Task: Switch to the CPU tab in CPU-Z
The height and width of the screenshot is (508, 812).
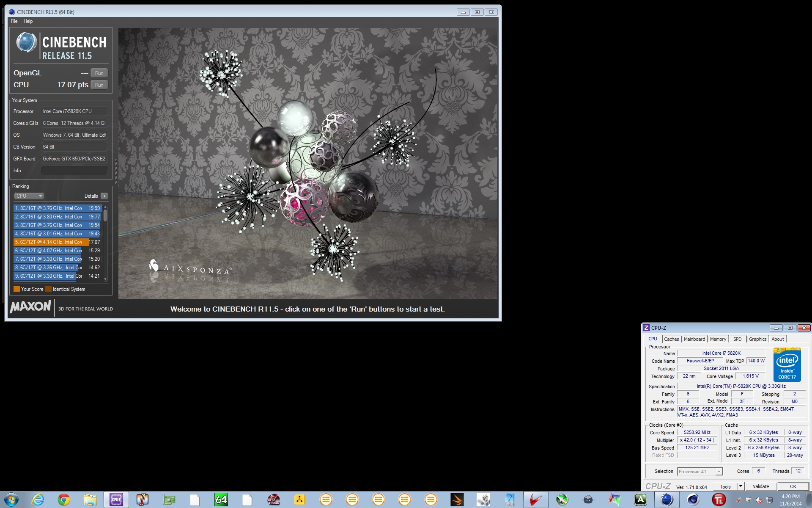Action: coord(653,339)
